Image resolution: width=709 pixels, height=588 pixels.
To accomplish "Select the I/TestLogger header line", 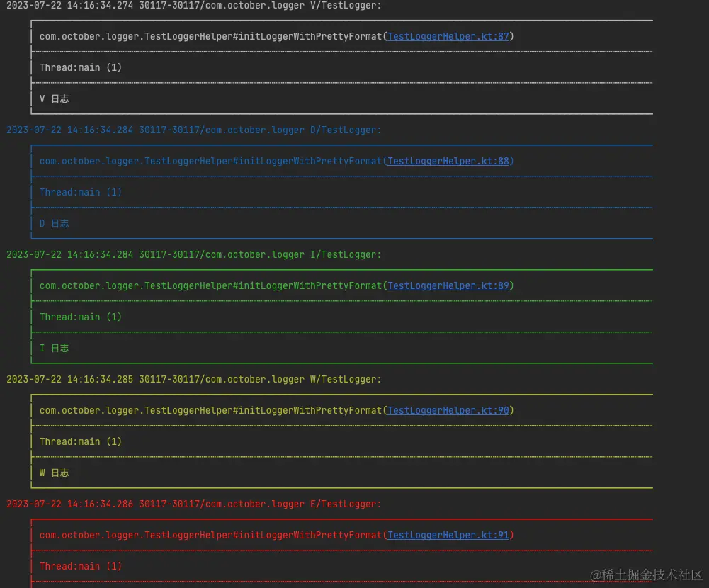I will tap(193, 254).
